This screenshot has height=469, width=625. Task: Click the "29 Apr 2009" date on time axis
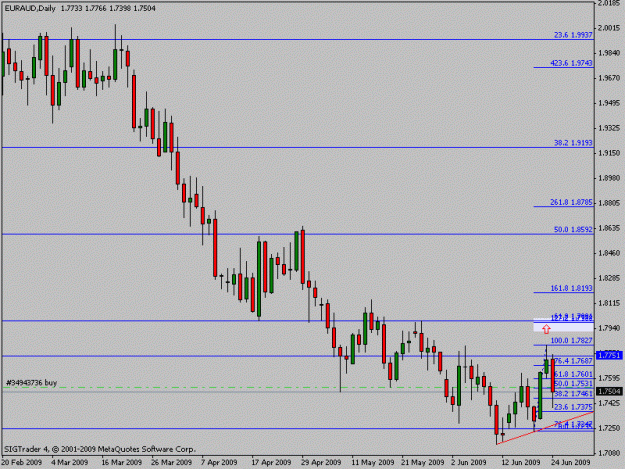pyautogui.click(x=321, y=462)
